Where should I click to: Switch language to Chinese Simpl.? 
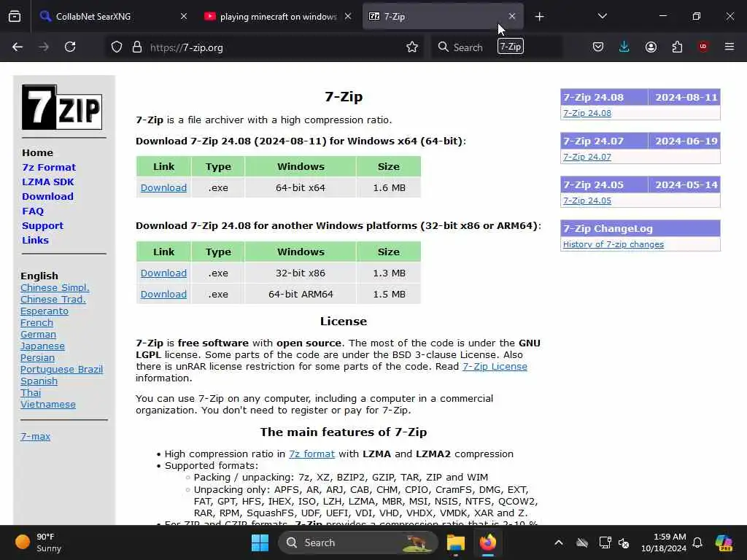click(x=55, y=287)
